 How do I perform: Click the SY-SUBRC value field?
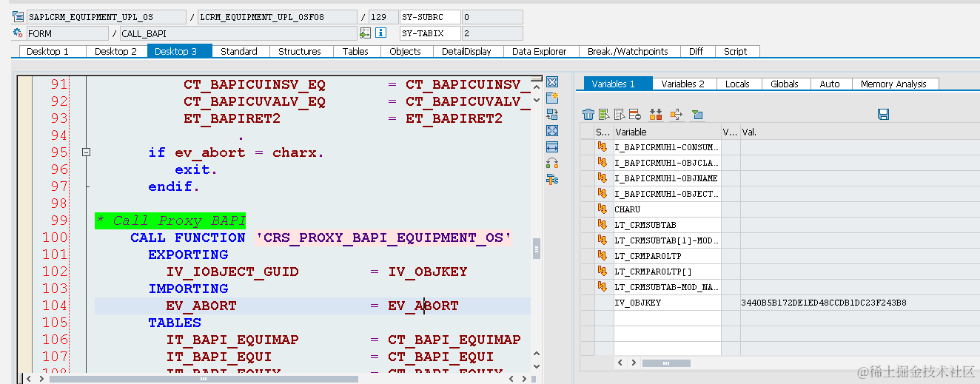(x=491, y=17)
